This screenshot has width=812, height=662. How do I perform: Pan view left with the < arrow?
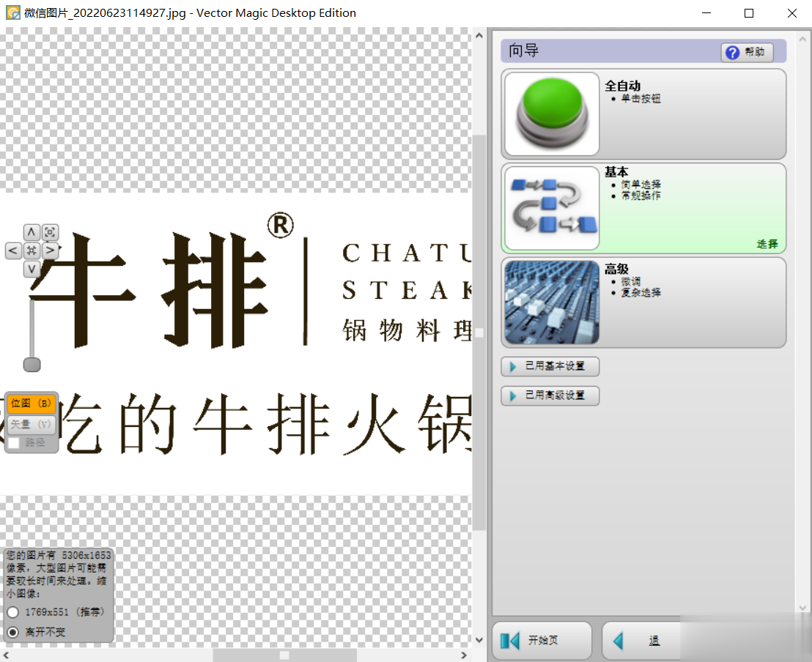[x=13, y=250]
